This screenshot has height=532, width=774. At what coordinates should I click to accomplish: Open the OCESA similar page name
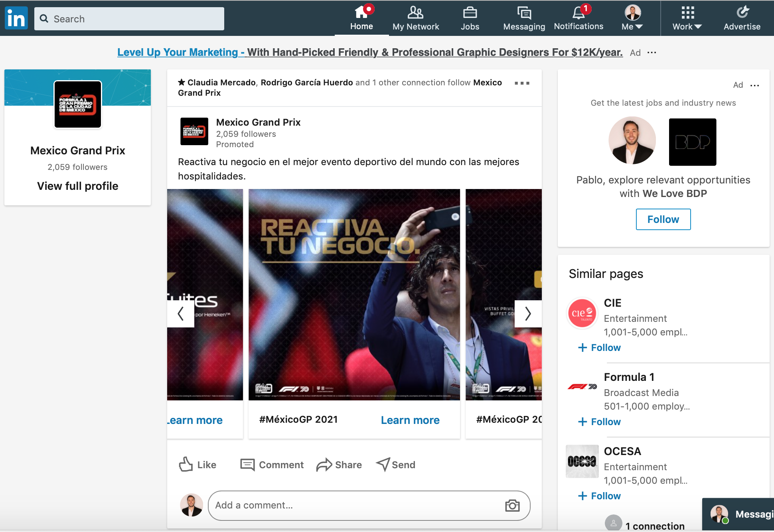click(x=622, y=451)
